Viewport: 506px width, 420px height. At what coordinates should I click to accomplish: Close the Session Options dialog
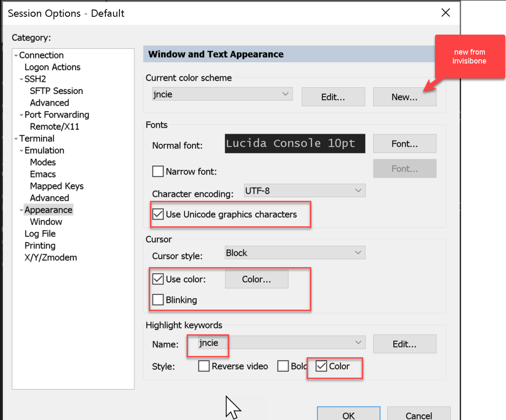tap(445, 13)
